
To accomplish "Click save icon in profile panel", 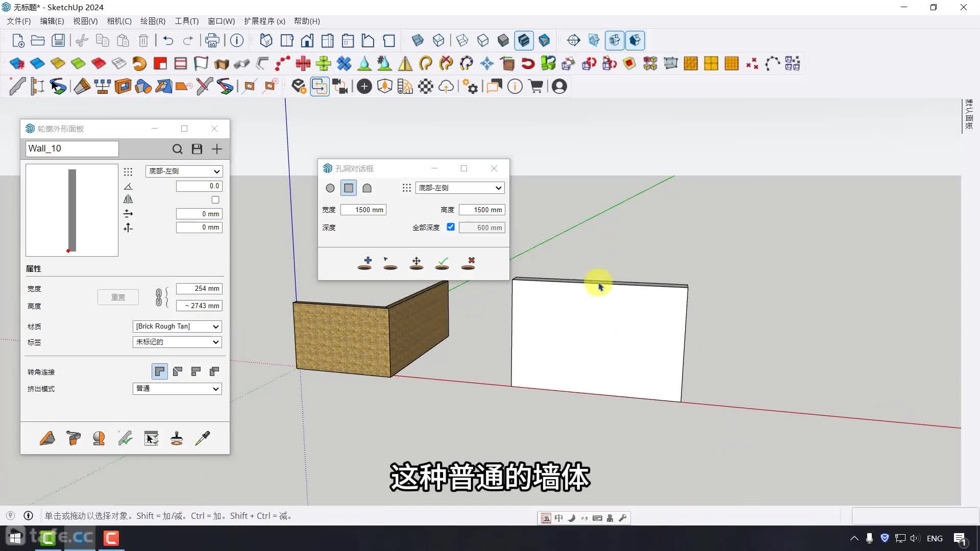I will pos(197,149).
